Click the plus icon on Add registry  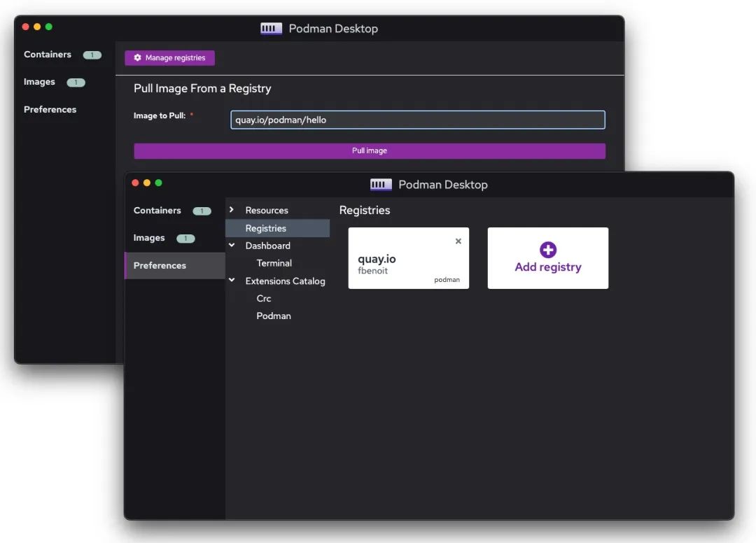coord(548,250)
